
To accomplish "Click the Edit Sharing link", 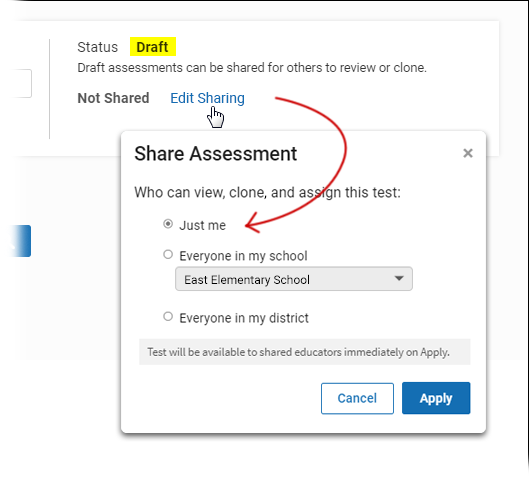I will coord(207,98).
